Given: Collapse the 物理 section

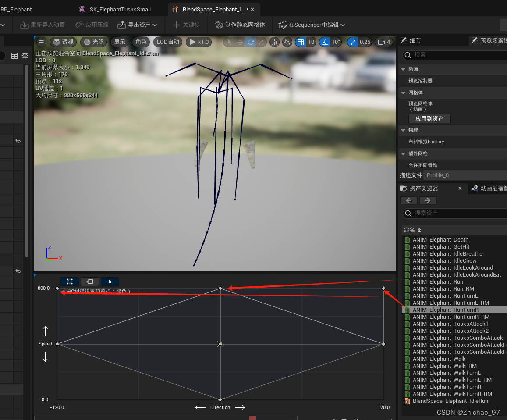Looking at the screenshot, I should 403,130.
